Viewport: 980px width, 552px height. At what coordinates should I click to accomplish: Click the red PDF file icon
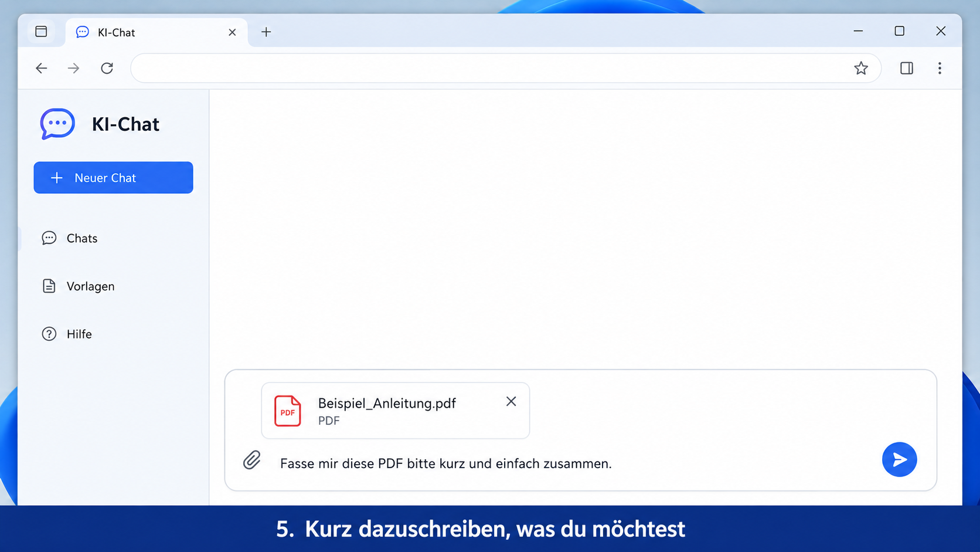point(287,411)
